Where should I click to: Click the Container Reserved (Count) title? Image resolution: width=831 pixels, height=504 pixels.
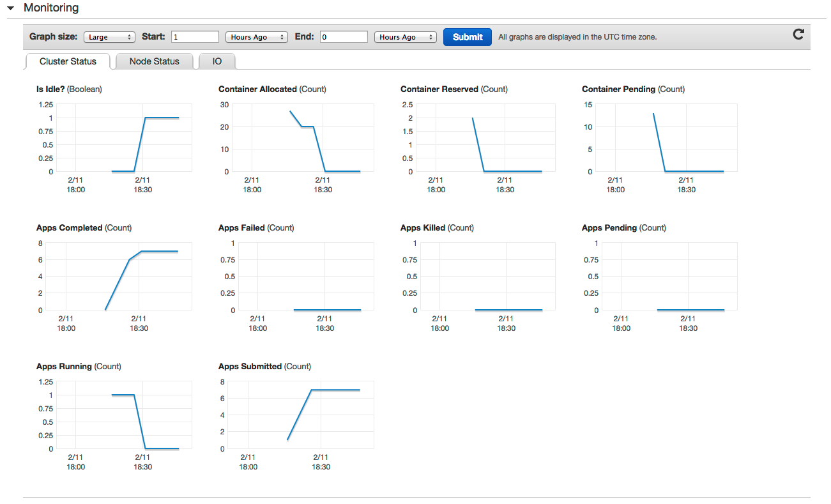coord(454,89)
